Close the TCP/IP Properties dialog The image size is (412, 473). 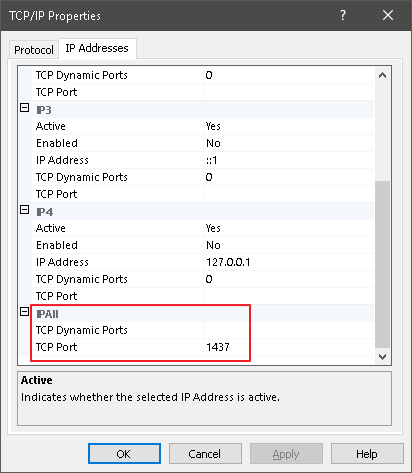[x=388, y=15]
